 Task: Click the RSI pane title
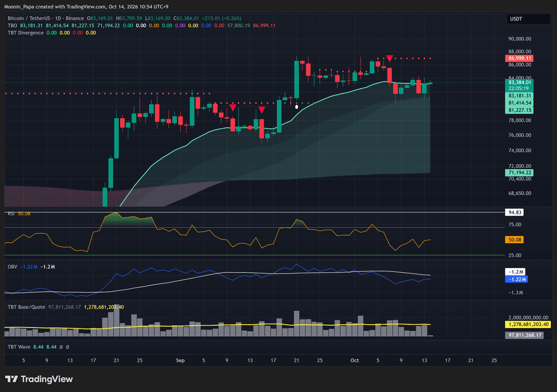[x=11, y=213]
